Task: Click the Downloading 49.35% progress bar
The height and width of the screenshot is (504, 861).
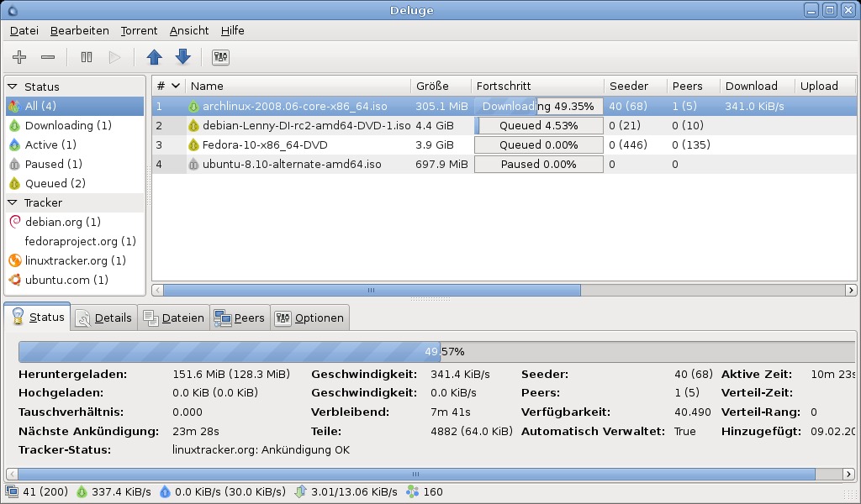Action: pos(539,107)
